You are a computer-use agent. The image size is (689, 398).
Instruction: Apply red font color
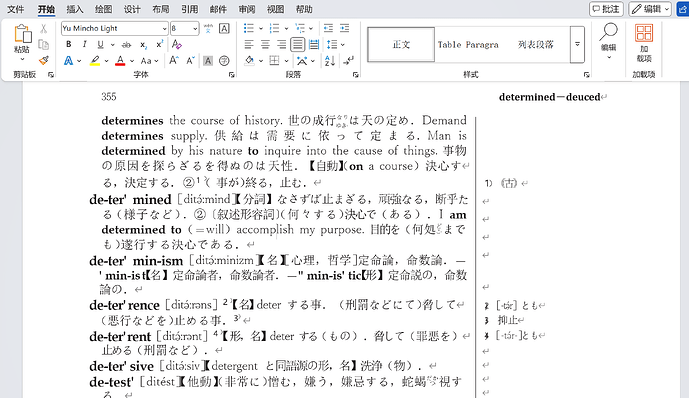[x=120, y=61]
